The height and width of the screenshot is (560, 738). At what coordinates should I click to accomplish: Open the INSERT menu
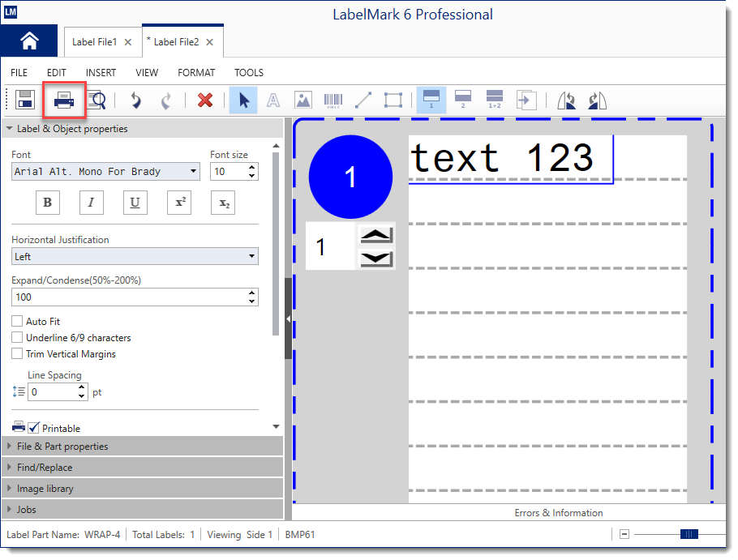tap(101, 72)
